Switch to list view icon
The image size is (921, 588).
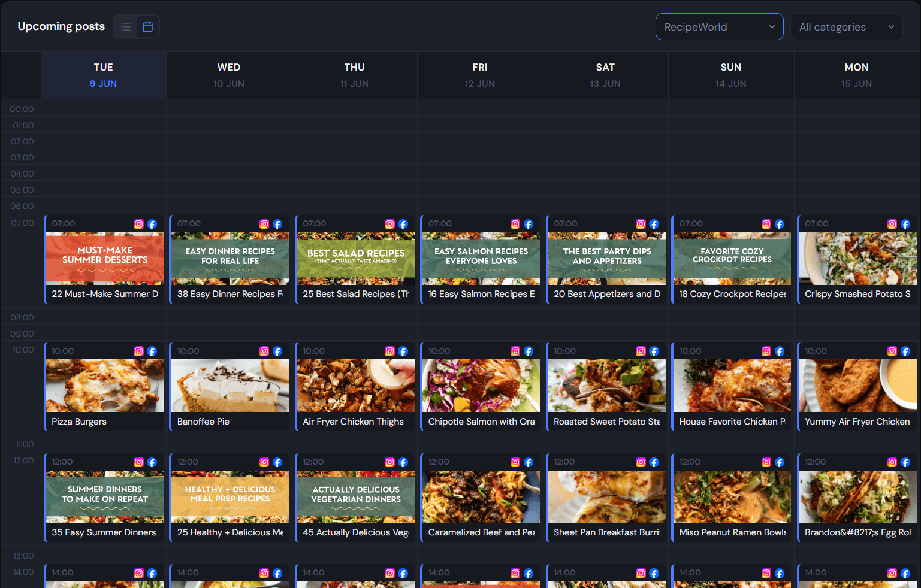(125, 27)
